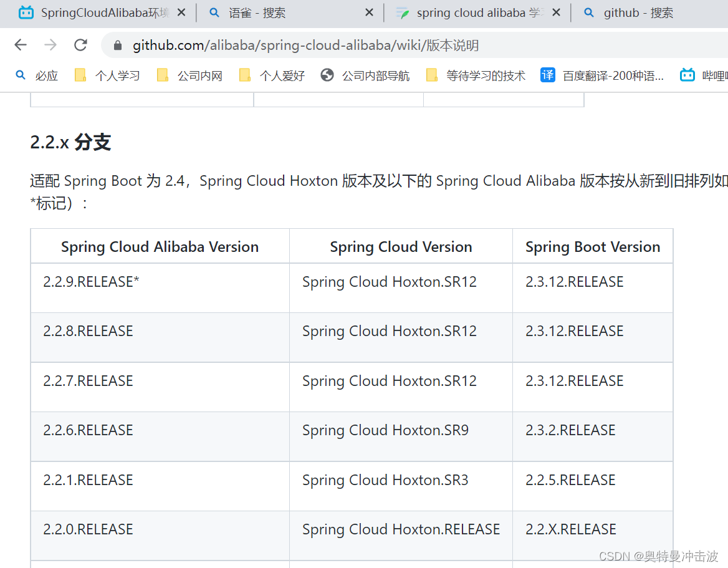
Task: Click the browser forward arrow
Action: tap(50, 45)
